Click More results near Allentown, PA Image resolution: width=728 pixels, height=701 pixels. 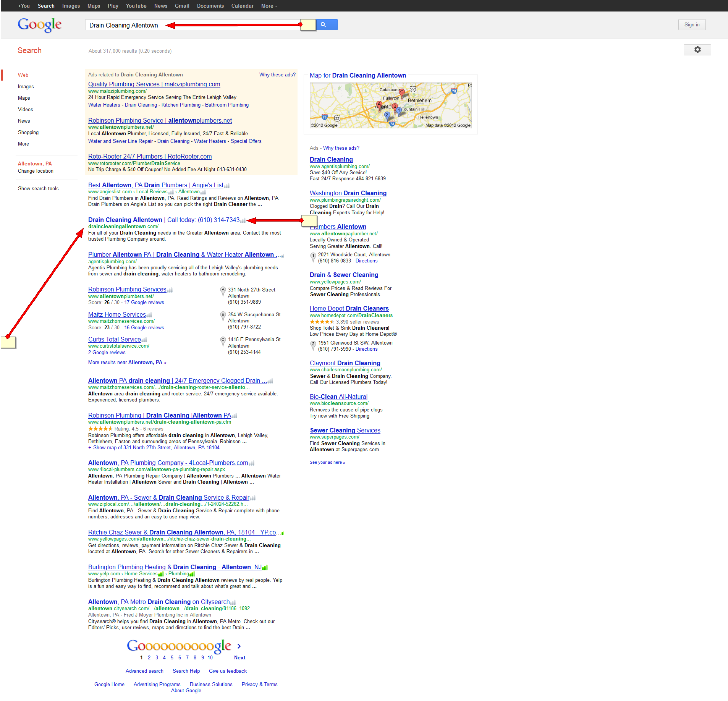click(127, 363)
